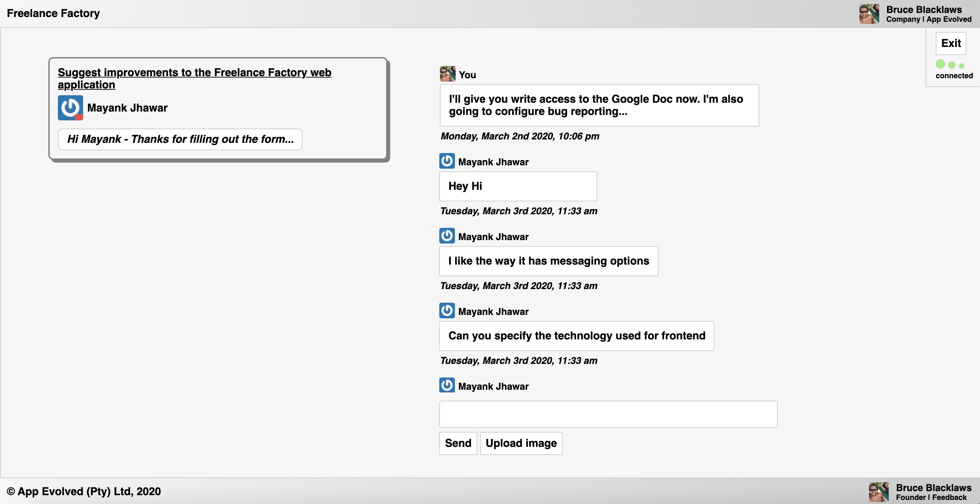Click Mayank's avatar above "Hey Hi" message
This screenshot has height=504, width=980.
(447, 161)
